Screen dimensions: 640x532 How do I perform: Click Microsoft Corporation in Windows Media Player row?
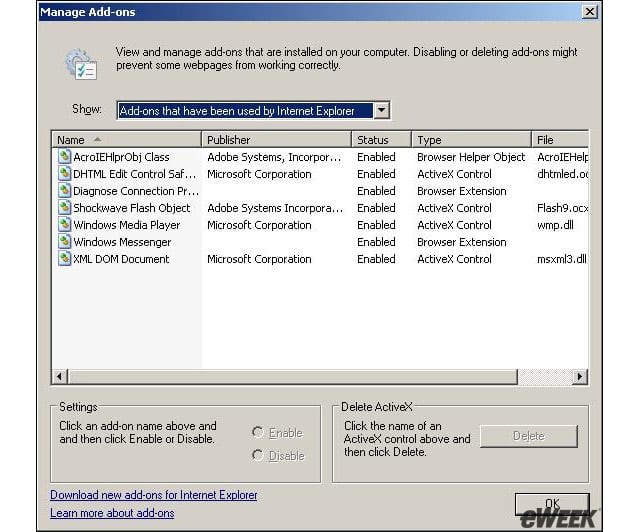tap(259, 225)
